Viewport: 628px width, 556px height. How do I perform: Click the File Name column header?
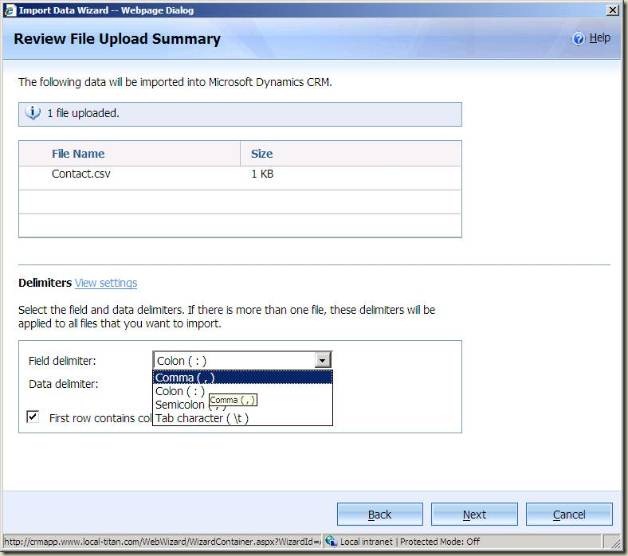pos(78,154)
